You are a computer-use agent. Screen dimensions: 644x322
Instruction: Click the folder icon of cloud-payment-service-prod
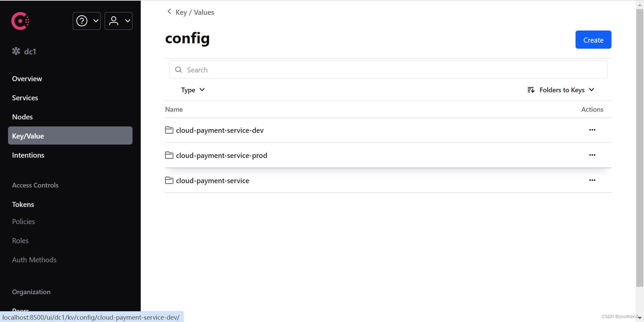169,155
